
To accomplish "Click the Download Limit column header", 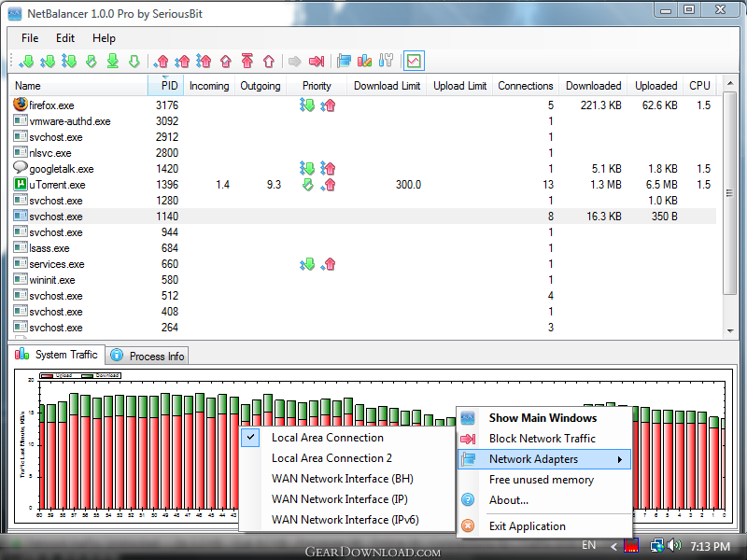I will point(387,86).
